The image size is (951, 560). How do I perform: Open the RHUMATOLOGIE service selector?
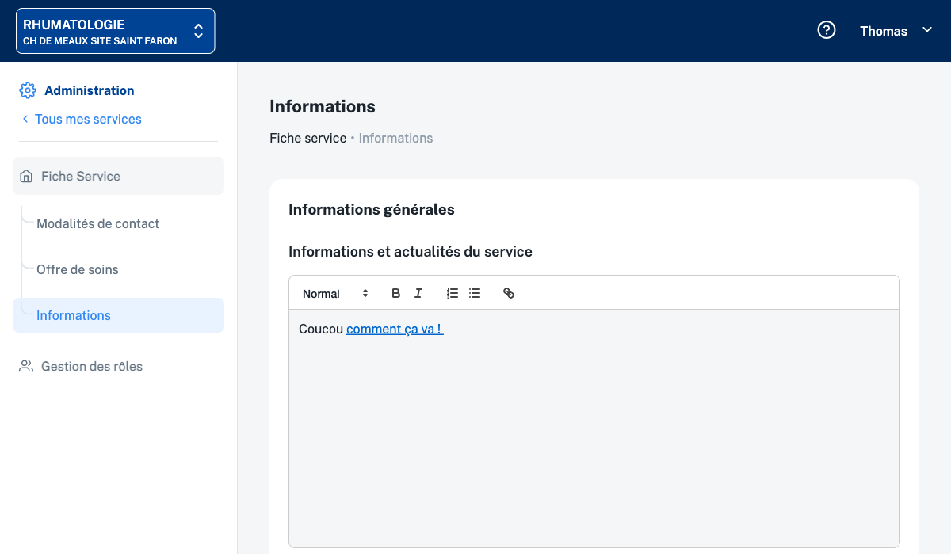(x=115, y=31)
